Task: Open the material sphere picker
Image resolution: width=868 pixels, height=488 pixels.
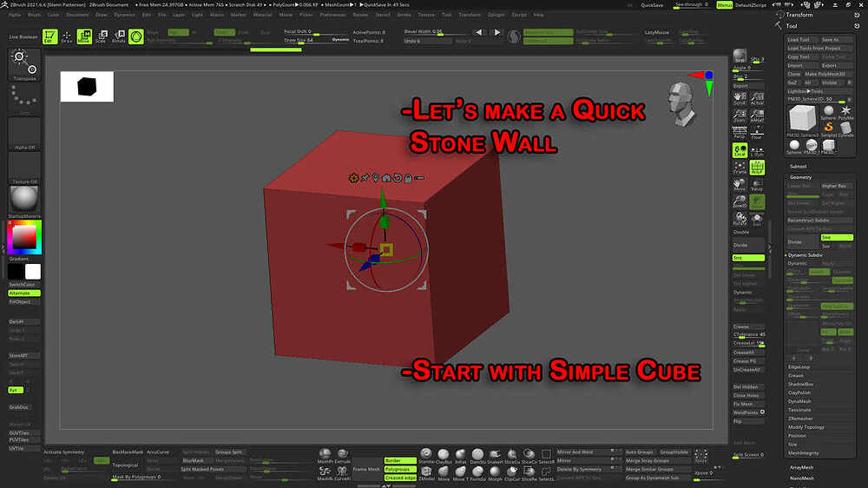Action: tap(24, 201)
